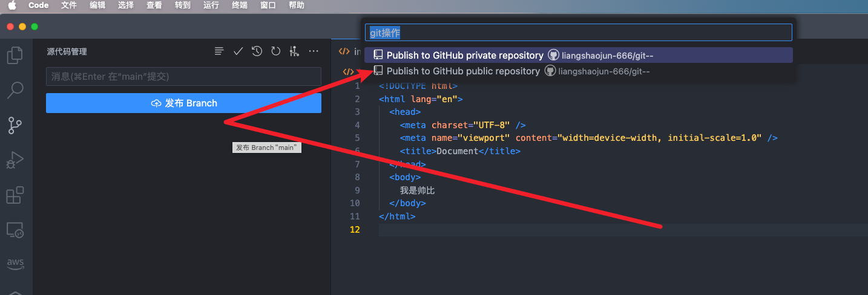Open the 帮助 menu
This screenshot has width=868, height=295.
tap(297, 5)
